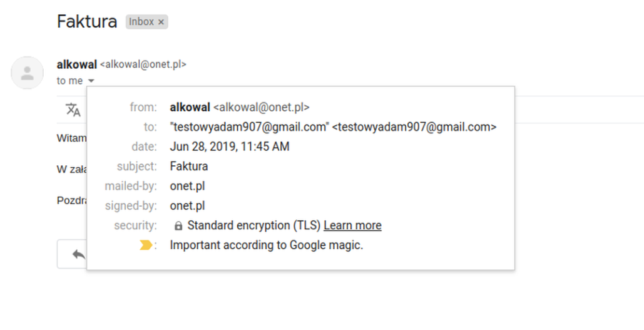Screen dimensions: 644x330
Task: Open the Learn more link
Action: tap(352, 225)
